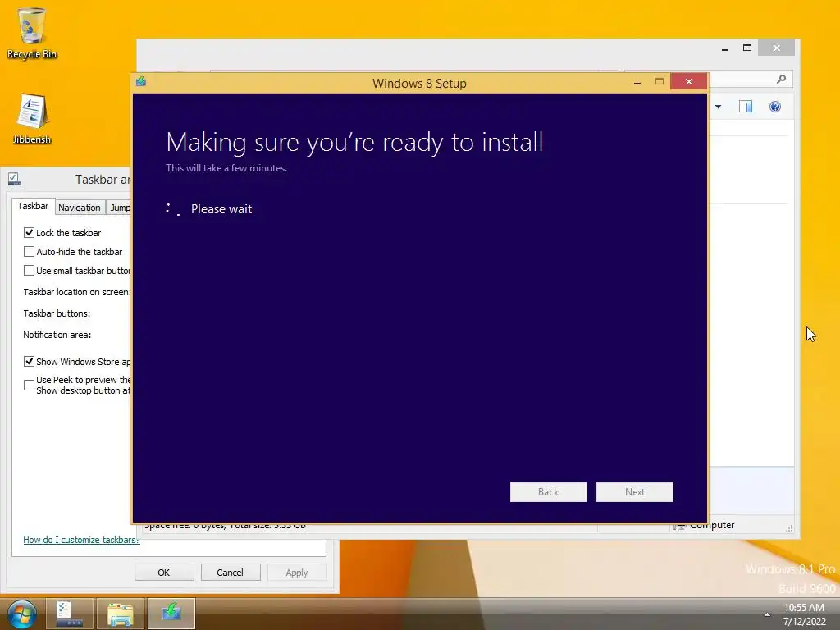Open How do I customize taskbars link
This screenshot has height=630, width=840.
coord(81,540)
